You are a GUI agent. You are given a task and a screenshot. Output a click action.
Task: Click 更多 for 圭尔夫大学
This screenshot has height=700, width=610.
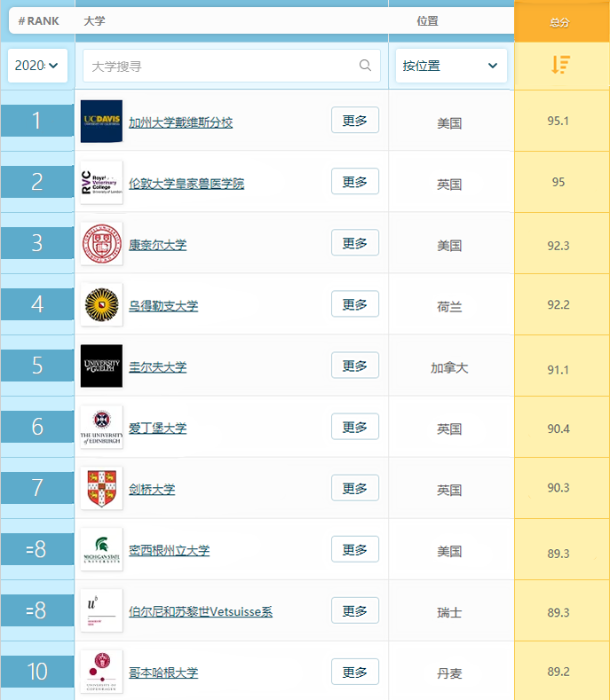(355, 365)
